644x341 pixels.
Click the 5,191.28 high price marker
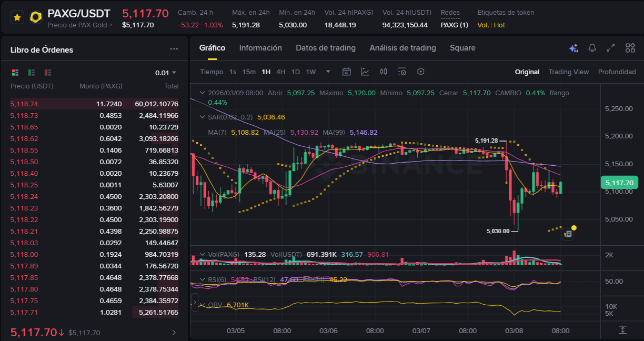486,141
